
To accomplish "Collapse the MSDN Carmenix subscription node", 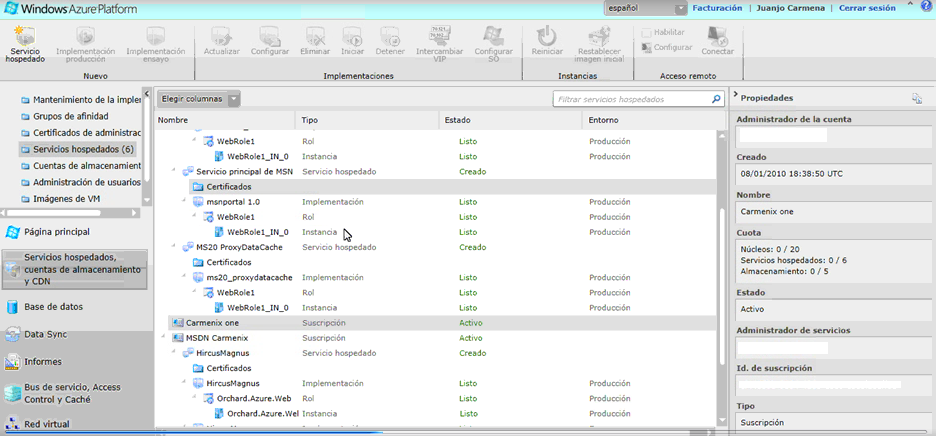I will (164, 337).
